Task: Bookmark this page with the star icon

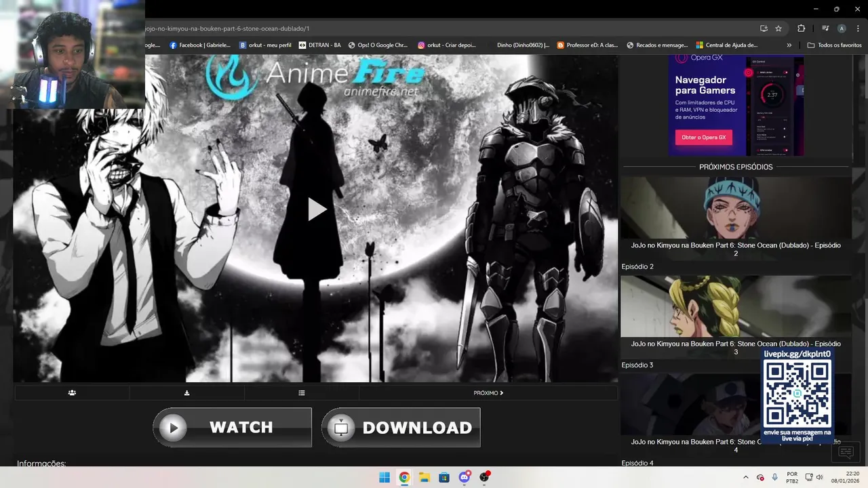Action: (x=778, y=28)
